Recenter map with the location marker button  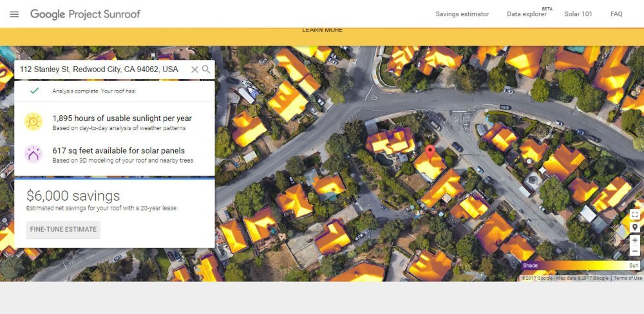click(x=635, y=227)
